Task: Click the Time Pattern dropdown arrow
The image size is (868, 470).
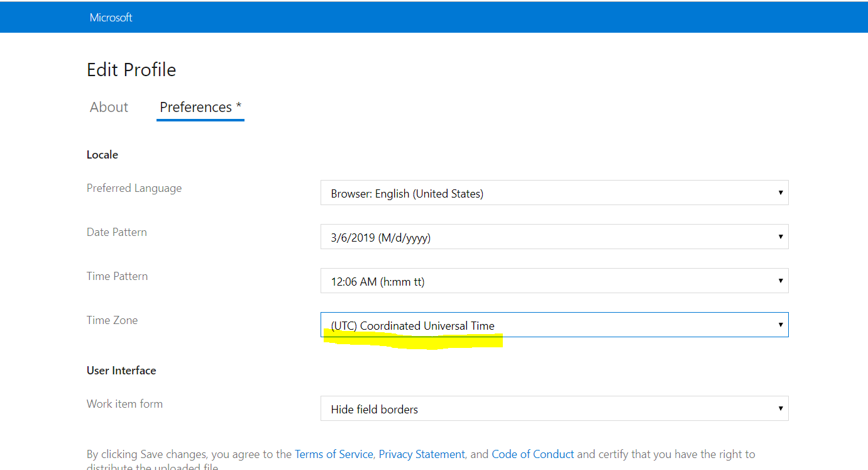Action: coord(781,281)
